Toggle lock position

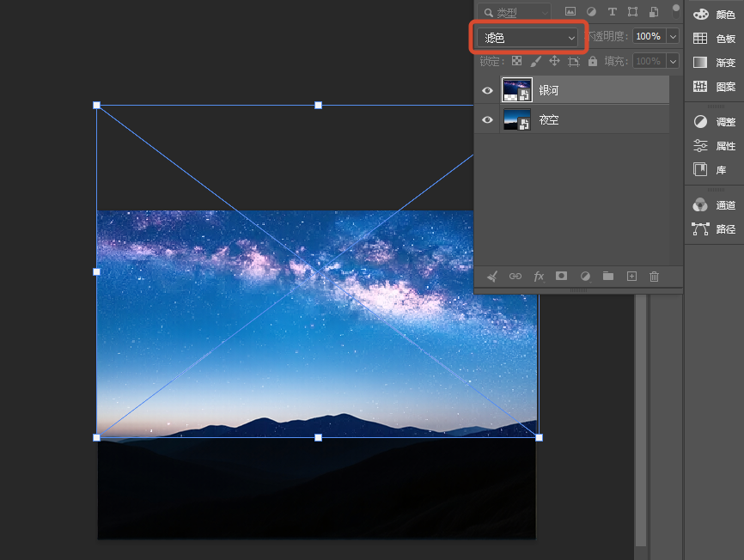[554, 61]
